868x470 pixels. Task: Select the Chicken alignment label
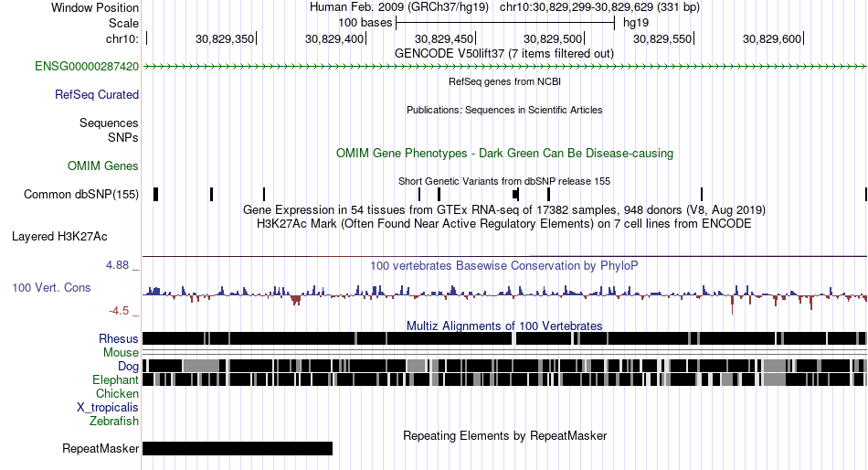[x=117, y=393]
